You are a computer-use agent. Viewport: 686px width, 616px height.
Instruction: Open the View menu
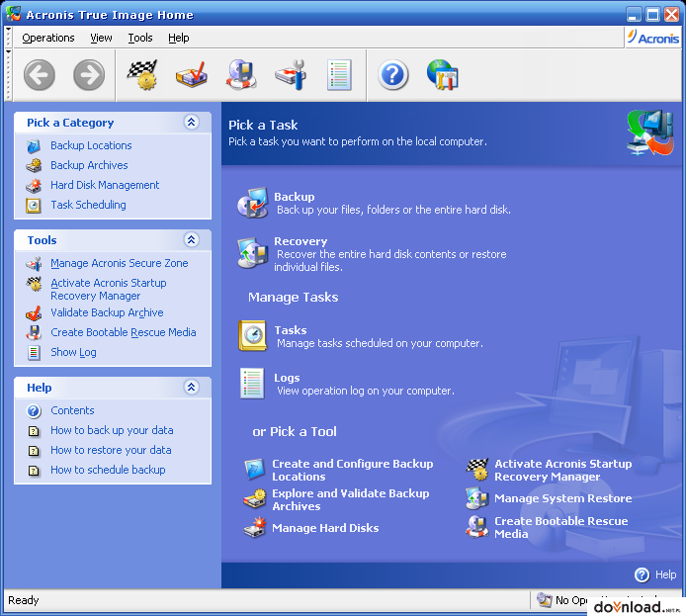click(101, 38)
